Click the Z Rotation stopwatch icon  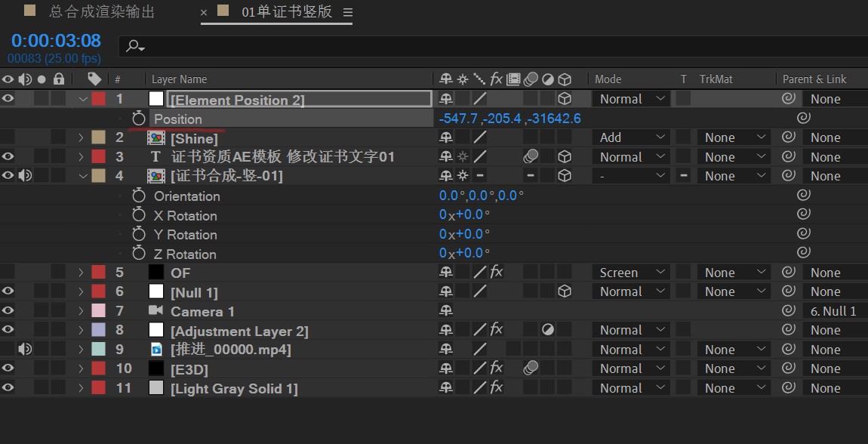coord(138,254)
